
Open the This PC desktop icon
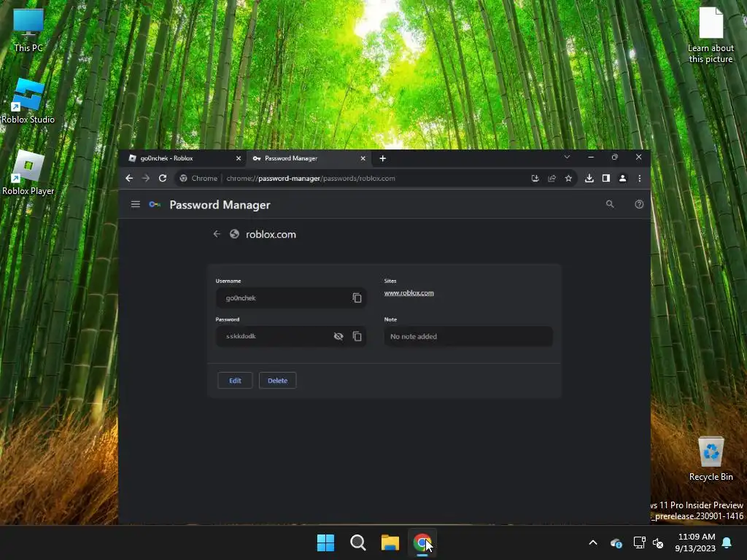[28, 29]
